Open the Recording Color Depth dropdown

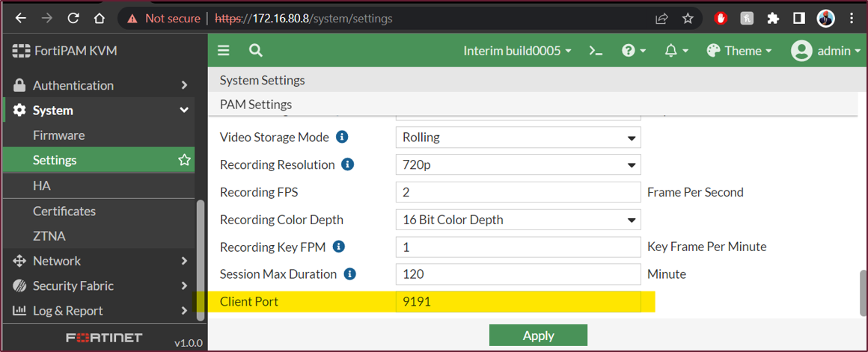[x=518, y=220]
